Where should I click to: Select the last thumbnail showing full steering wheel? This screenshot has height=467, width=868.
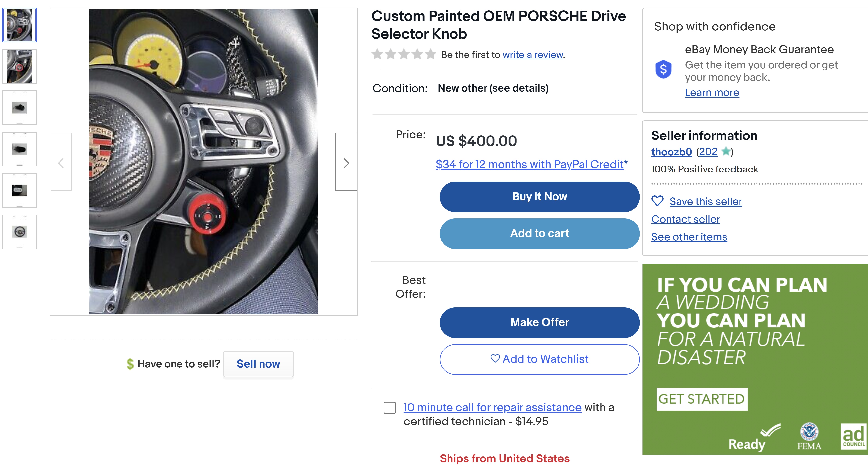click(x=20, y=232)
